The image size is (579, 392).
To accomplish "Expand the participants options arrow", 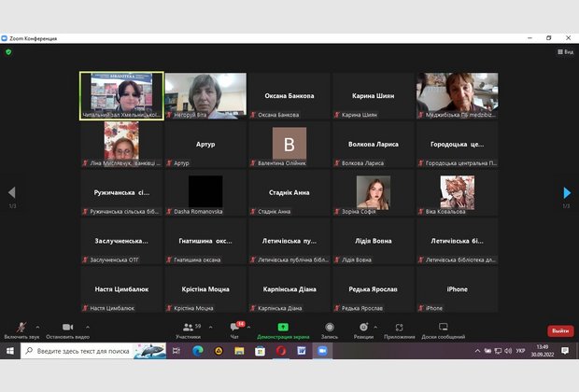I will click(x=210, y=327).
